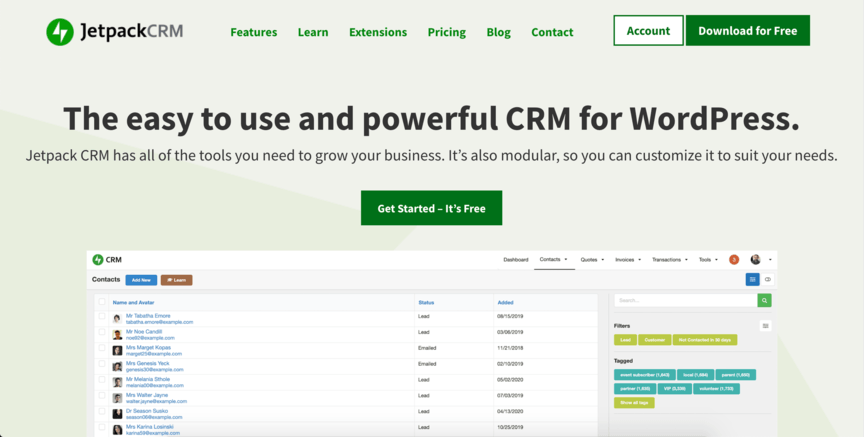Toggle the view switch next to table icon
This screenshot has height=437, width=864.
tap(768, 279)
